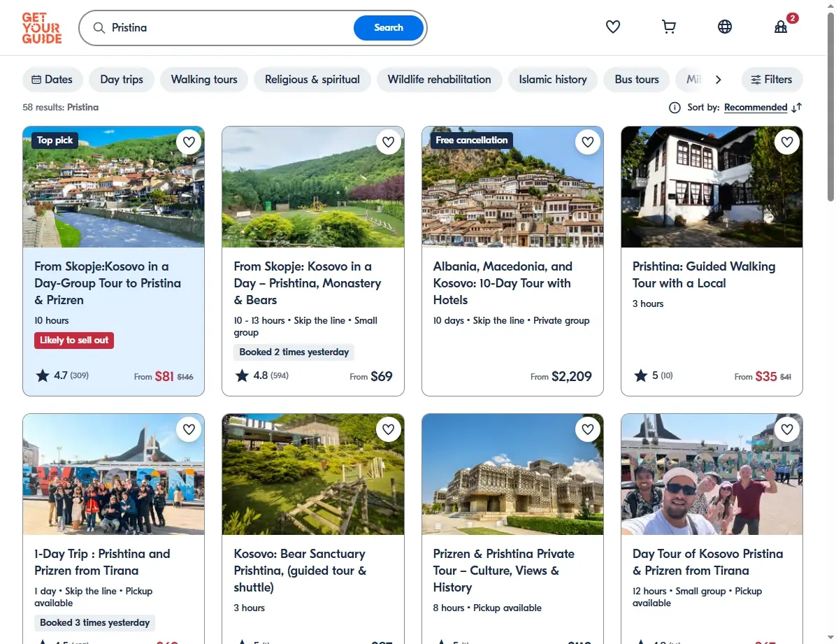Open 1-Day Trip: Prishtina and Prizren from Tirana

102,562
